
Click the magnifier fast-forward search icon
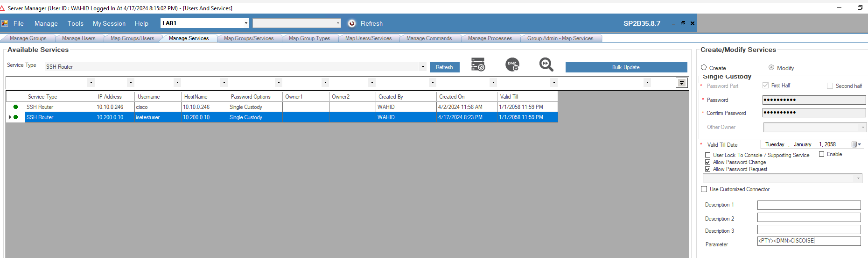[546, 64]
